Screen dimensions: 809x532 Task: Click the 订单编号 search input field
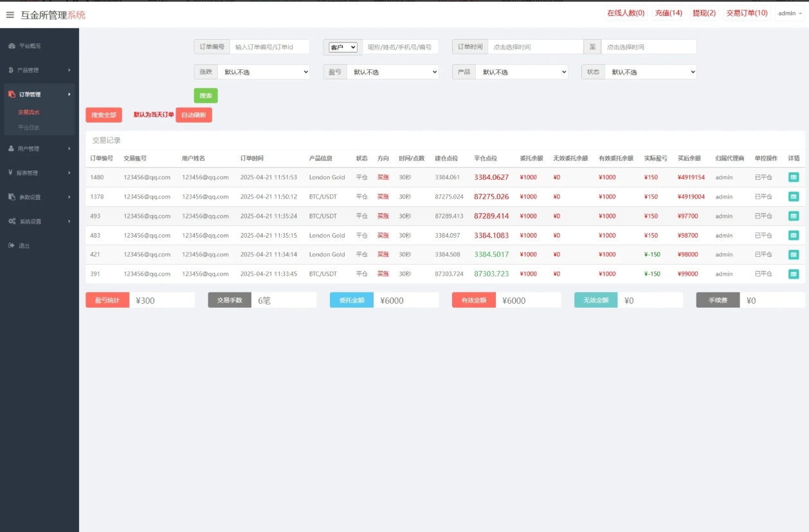click(x=269, y=47)
